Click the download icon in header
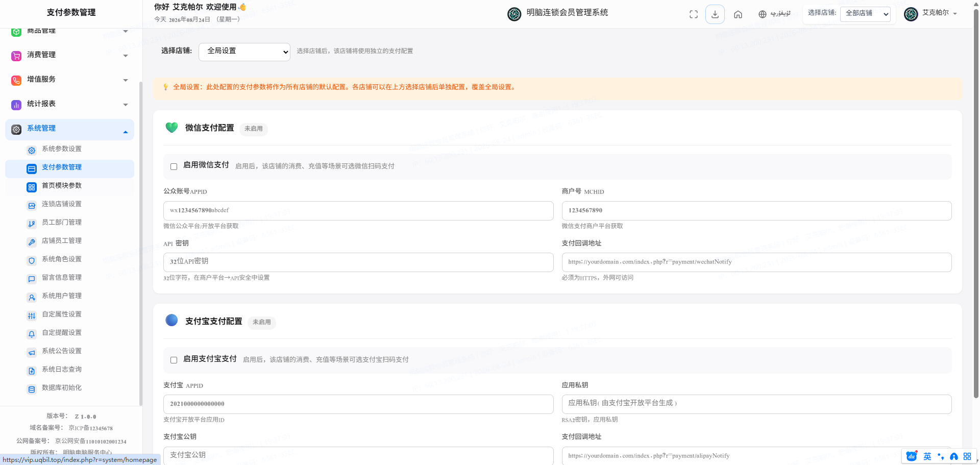 point(715,14)
